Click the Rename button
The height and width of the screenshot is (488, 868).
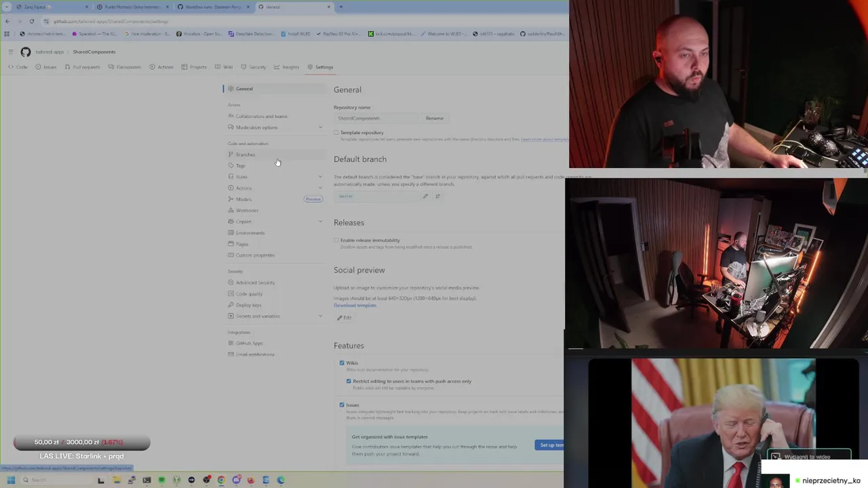435,118
